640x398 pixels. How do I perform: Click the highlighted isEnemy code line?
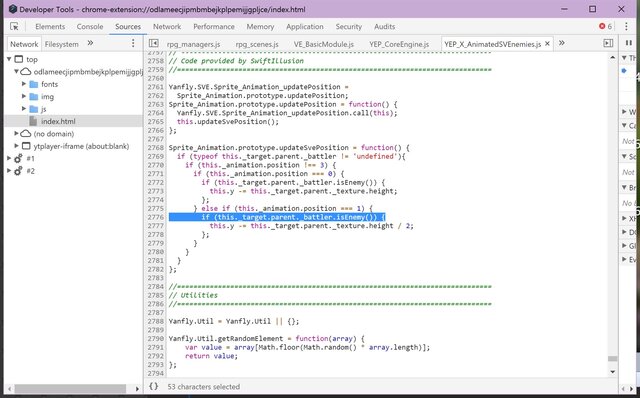pos(277,217)
